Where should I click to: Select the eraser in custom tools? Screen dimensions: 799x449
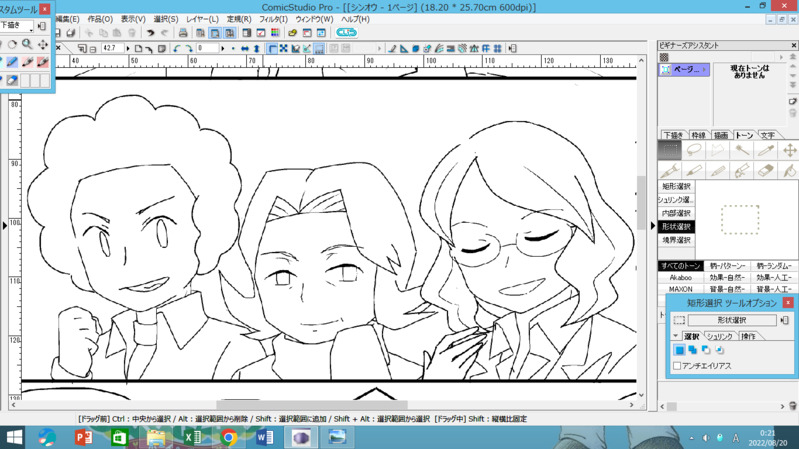[12, 80]
